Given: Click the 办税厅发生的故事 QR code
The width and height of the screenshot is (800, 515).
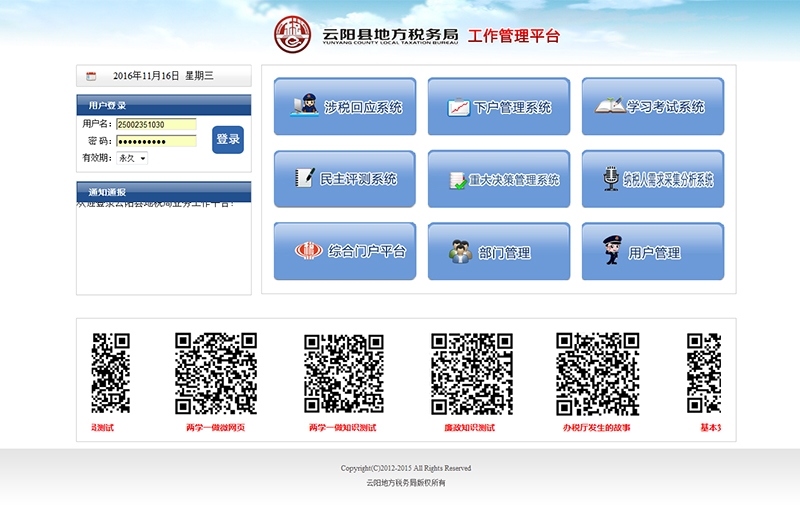Looking at the screenshot, I should 597,374.
